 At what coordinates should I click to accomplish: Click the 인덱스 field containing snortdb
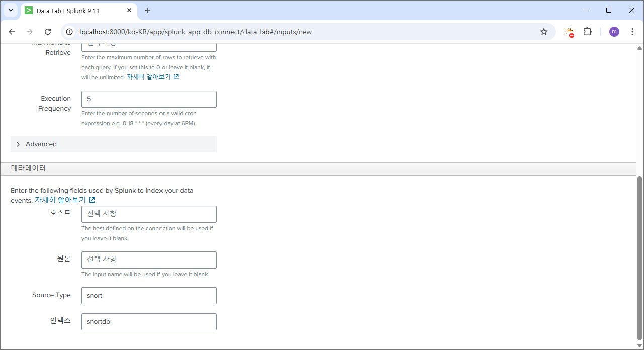click(149, 322)
